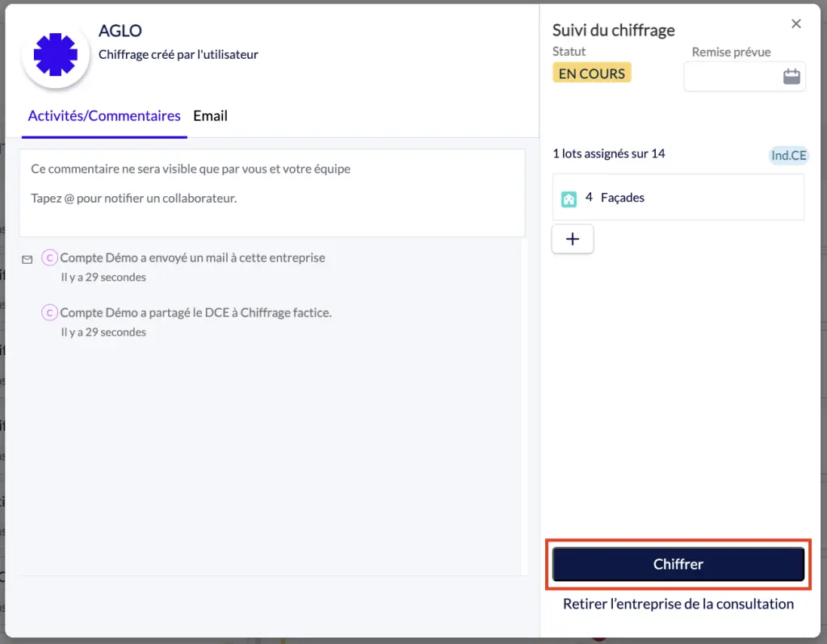Open the 'partagé le DCE' activity entry
Screen dimensions: 827x644
tap(195, 312)
